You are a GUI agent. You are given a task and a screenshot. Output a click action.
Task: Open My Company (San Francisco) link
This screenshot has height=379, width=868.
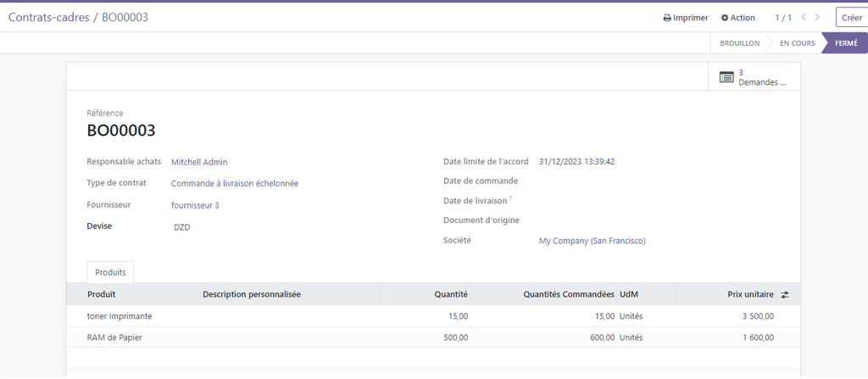(x=592, y=241)
